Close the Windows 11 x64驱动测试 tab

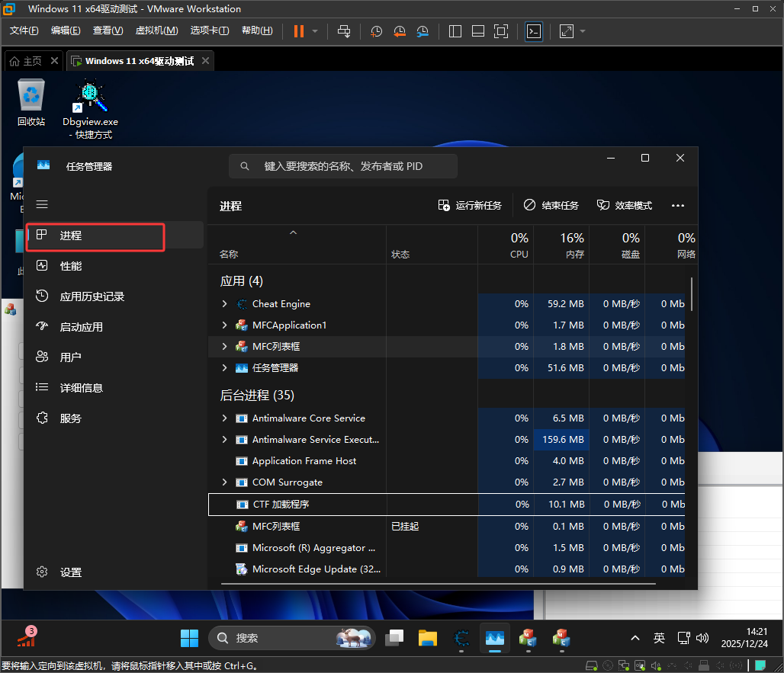tap(205, 60)
